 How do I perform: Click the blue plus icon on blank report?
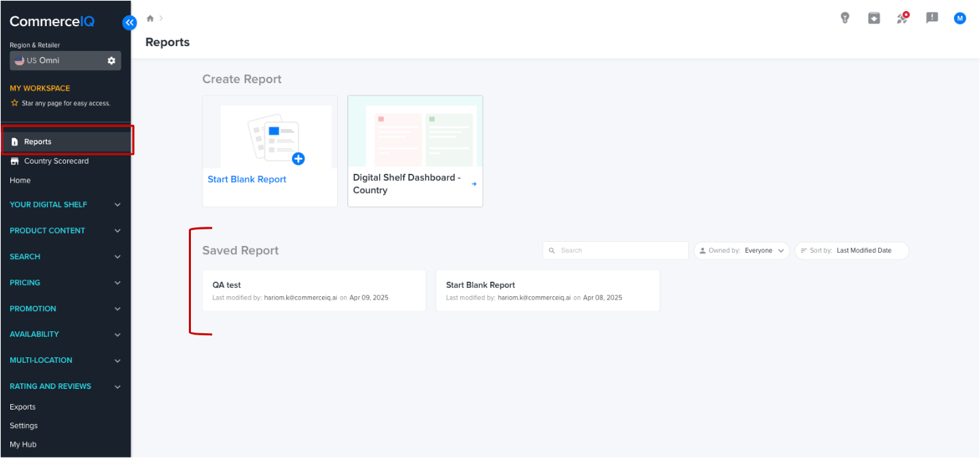298,159
